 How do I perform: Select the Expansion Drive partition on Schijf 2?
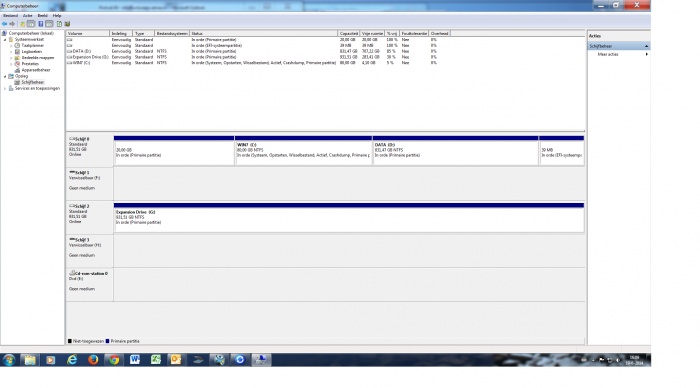(349, 217)
